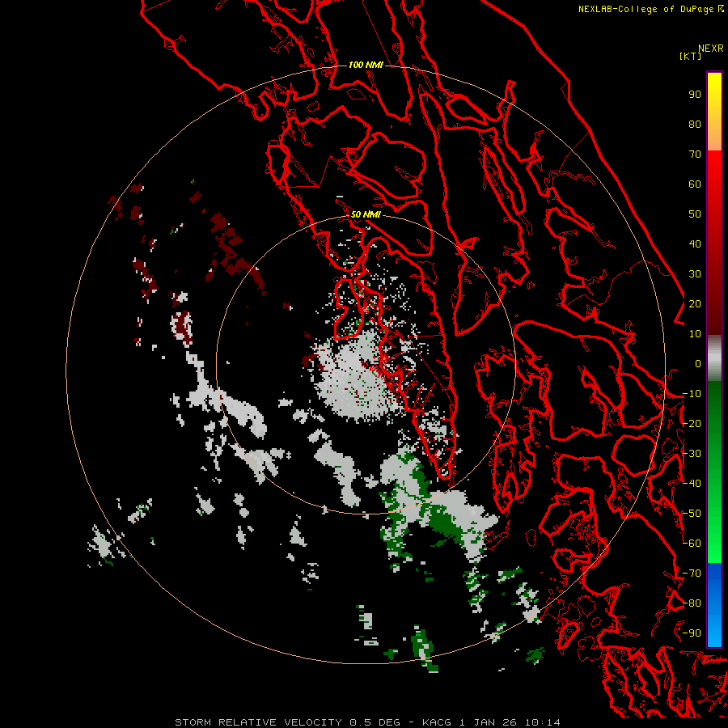Click the 10 value on velocity scale
This screenshot has width=728, height=728.
(x=695, y=334)
